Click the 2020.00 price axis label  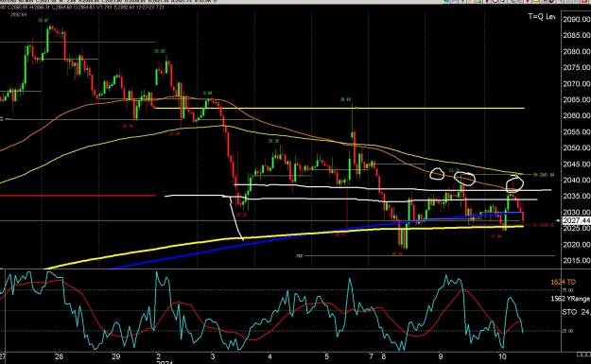pos(577,245)
